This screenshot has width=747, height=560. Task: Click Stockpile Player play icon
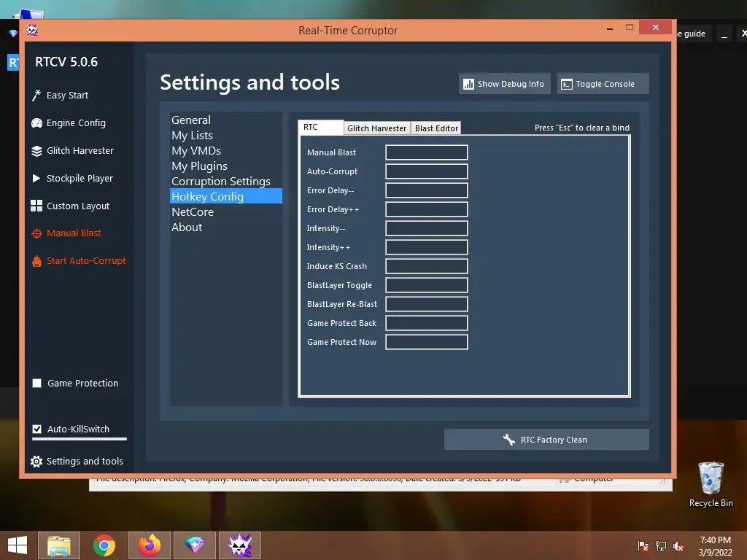[36, 178]
